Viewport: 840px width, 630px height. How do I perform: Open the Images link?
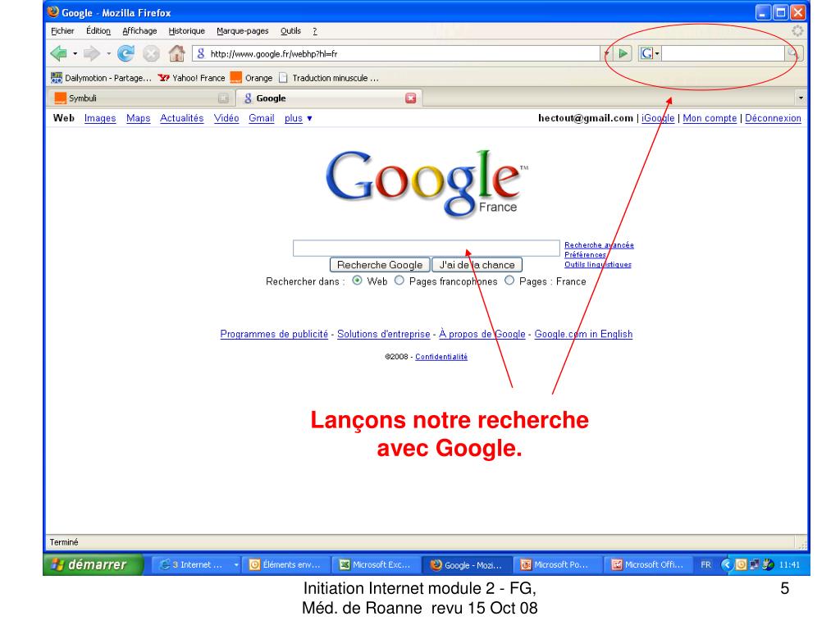point(100,118)
